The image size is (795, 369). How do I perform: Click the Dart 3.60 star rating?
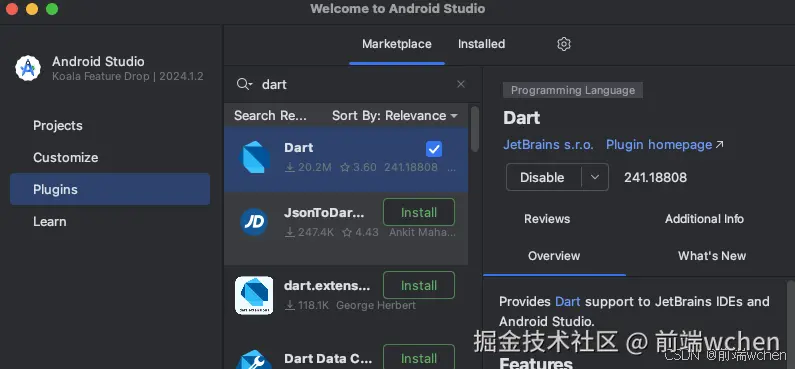coord(358,167)
